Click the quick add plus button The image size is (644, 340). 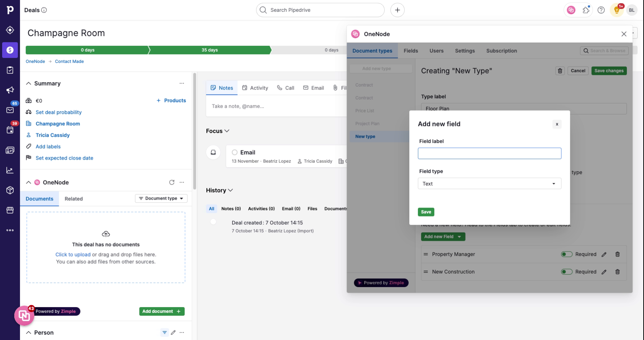(x=397, y=10)
